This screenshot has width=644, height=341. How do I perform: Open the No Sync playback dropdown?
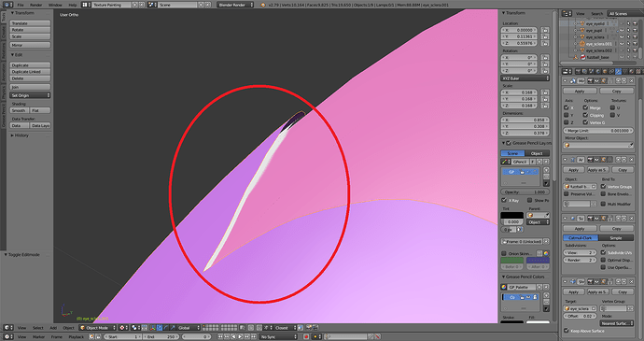click(277, 337)
